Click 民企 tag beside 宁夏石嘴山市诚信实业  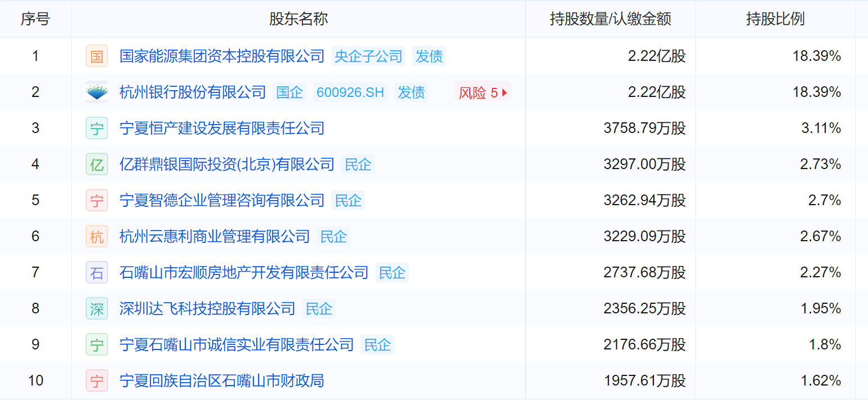click(377, 344)
